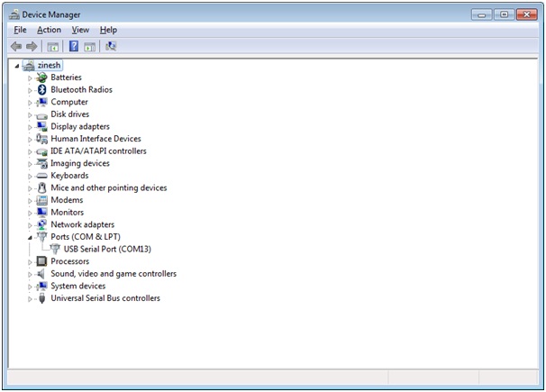The width and height of the screenshot is (546, 392).
Task: Collapse the Ports (COM & LPT) node
Action: point(30,237)
